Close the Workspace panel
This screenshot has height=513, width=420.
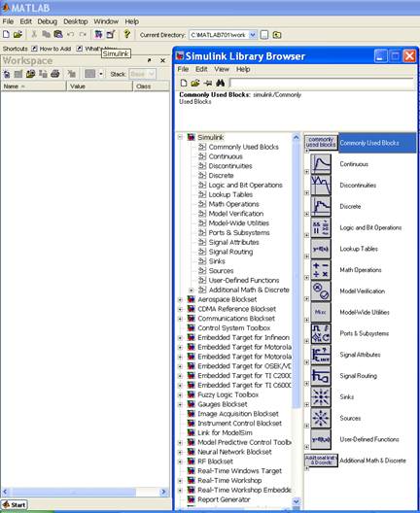pyautogui.click(x=162, y=60)
